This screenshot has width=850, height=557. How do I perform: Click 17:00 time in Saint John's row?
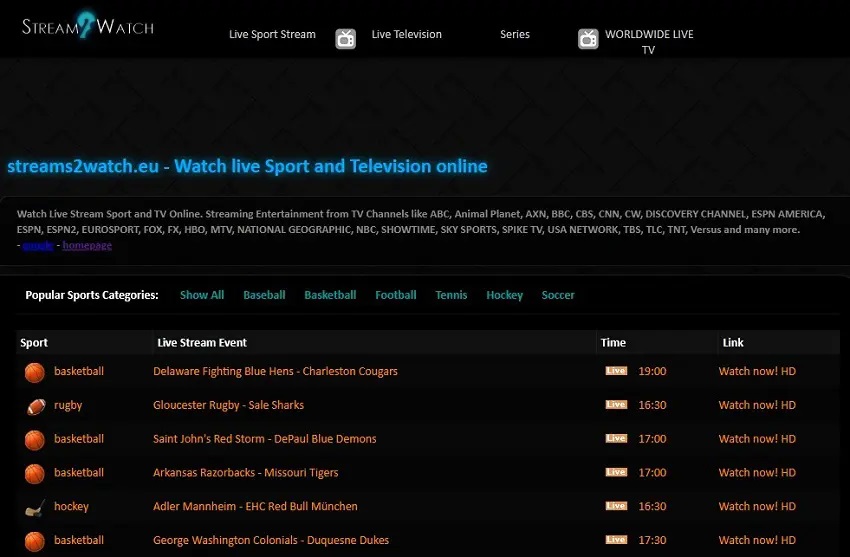click(652, 438)
